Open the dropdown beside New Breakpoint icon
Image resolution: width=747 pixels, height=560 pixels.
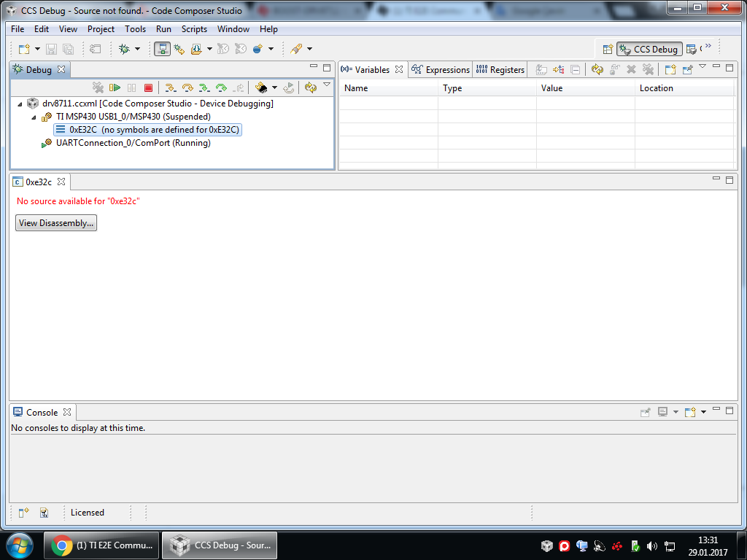coord(271,49)
